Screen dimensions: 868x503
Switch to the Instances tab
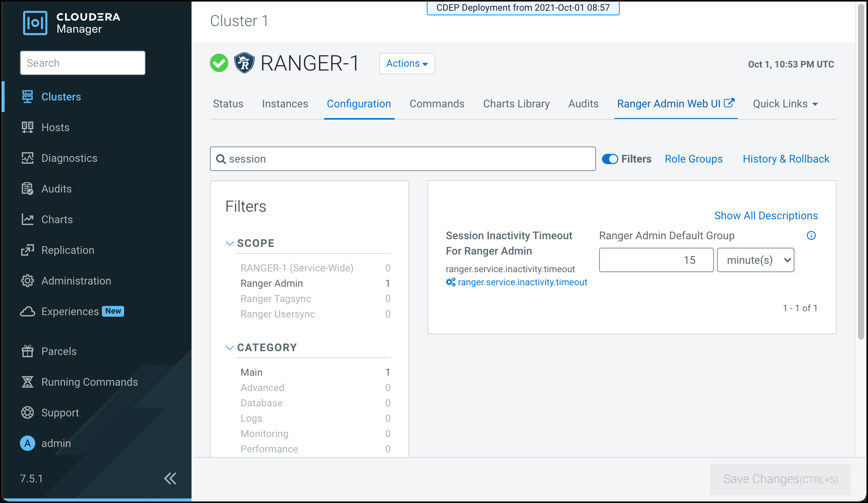click(285, 104)
